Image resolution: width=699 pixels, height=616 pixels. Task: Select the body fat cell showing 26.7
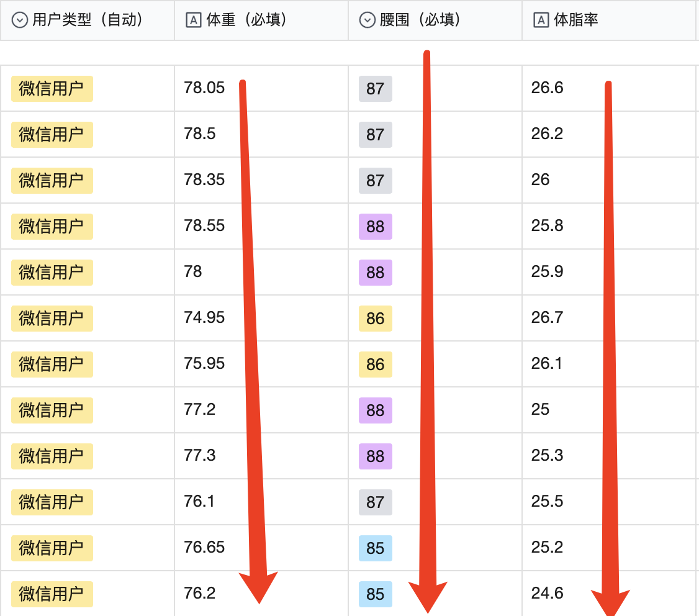click(547, 318)
